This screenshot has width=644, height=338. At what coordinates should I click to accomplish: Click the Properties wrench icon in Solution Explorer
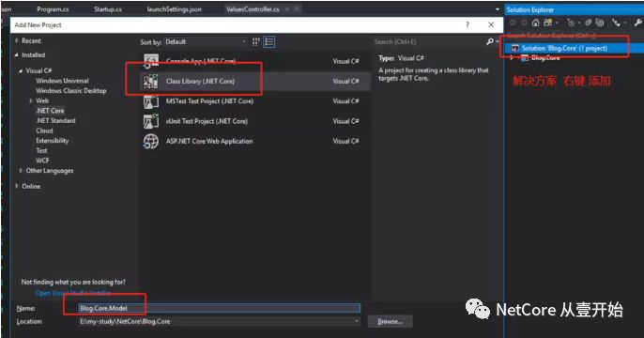click(637, 23)
